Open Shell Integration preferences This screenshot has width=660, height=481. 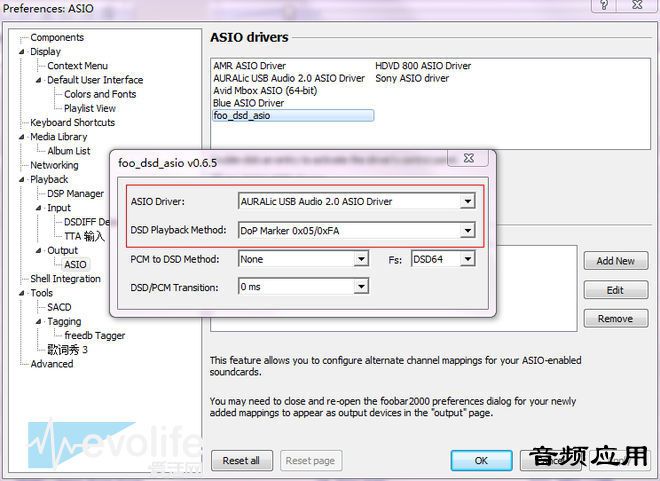point(65,279)
